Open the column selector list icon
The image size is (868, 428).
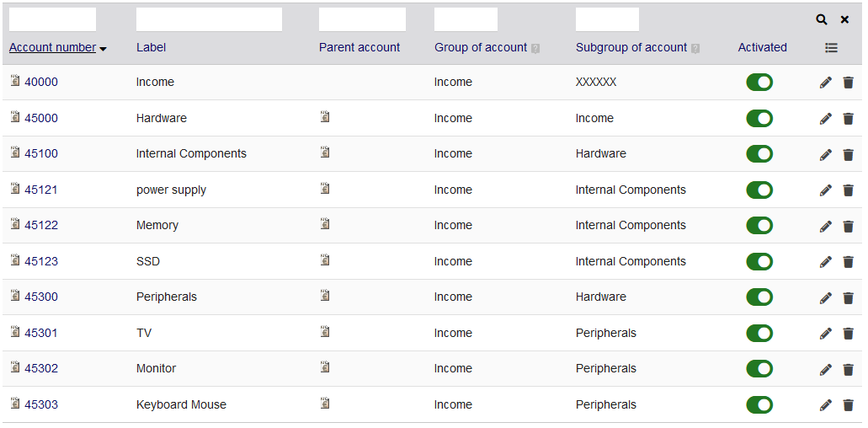pyautogui.click(x=831, y=48)
